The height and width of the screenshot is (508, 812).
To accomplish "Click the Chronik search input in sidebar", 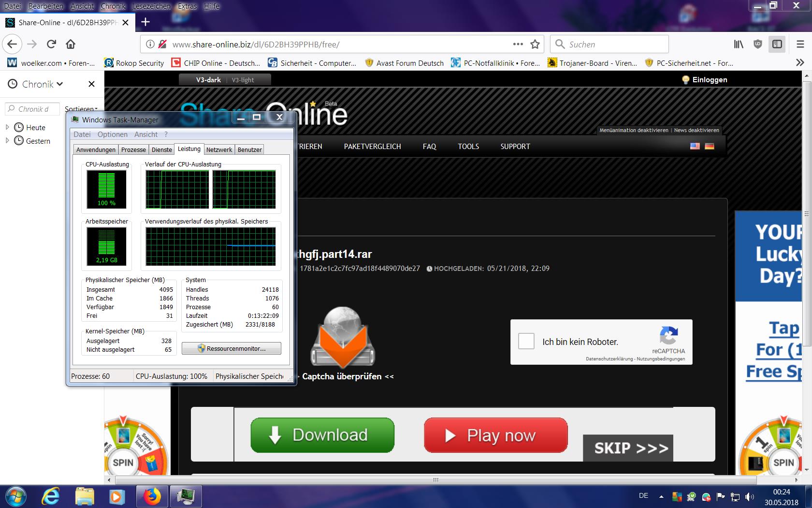I will [x=32, y=109].
